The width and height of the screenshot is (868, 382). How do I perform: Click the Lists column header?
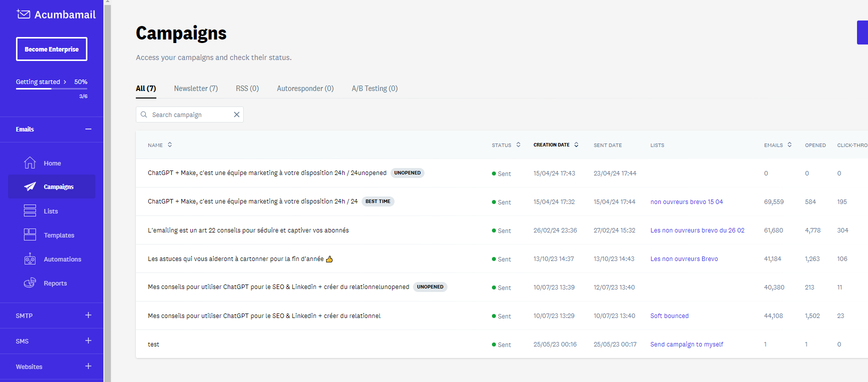click(x=657, y=145)
